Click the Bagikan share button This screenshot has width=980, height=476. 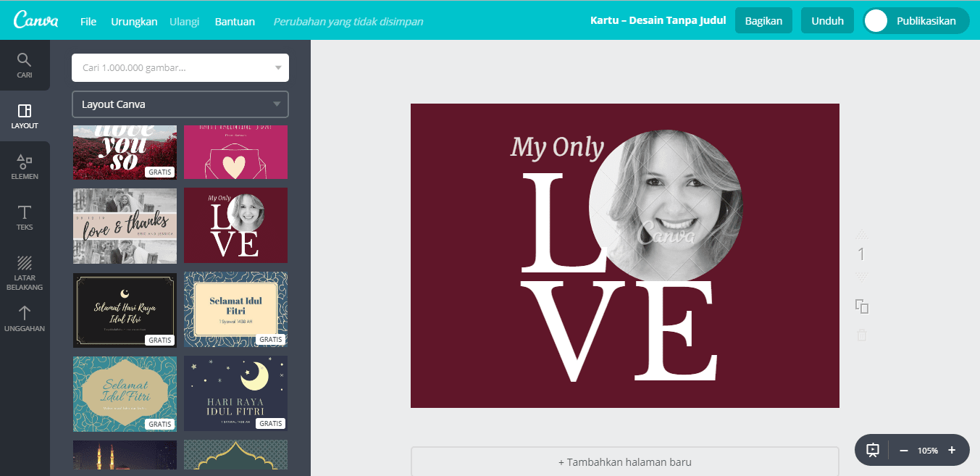763,21
